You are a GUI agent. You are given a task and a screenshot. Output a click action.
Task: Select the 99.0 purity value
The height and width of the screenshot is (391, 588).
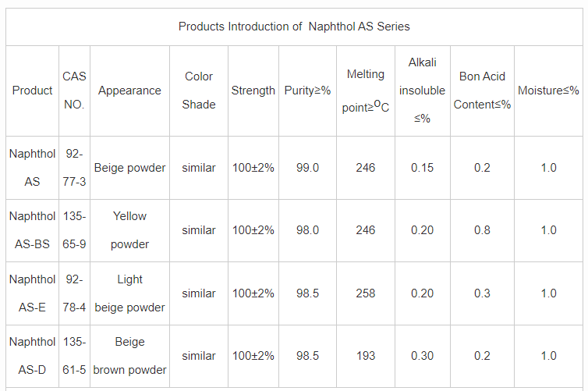pos(307,168)
